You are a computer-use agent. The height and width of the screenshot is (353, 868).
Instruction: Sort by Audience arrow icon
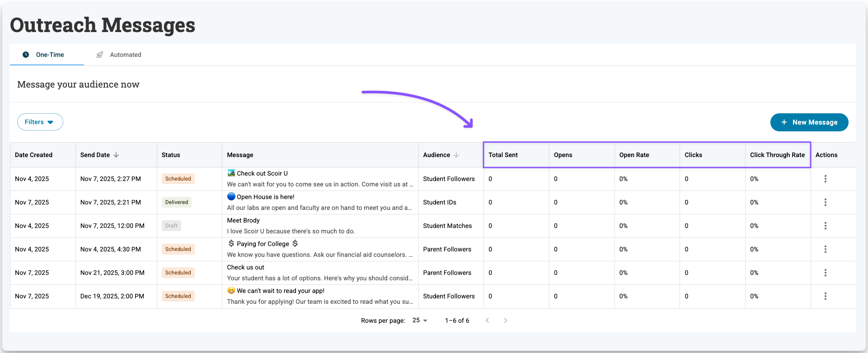coord(456,155)
